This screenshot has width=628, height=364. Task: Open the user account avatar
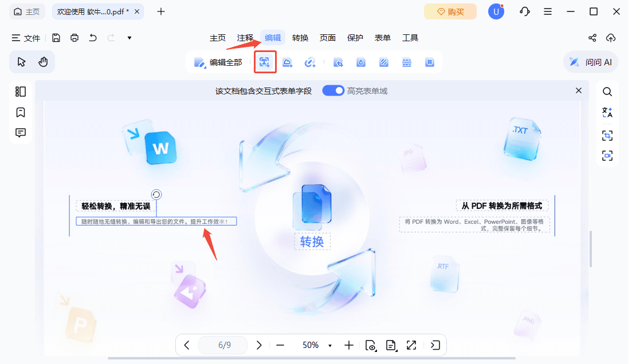coord(496,11)
